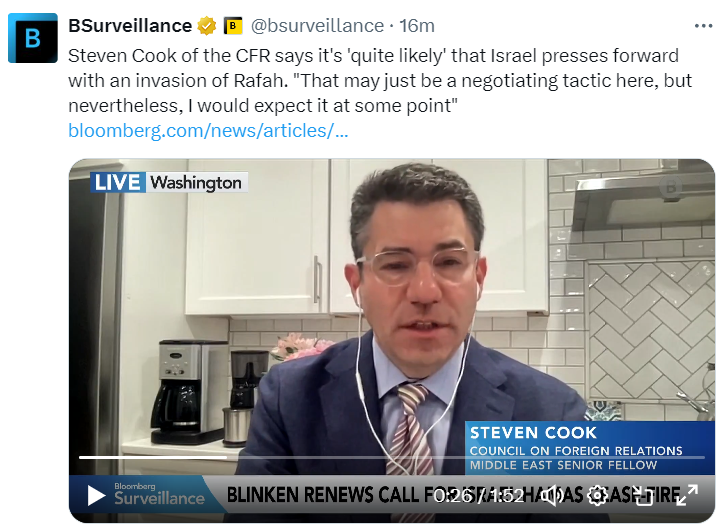Enable picture-in-picture mode for video
This screenshot has height=529, width=722.
tap(642, 496)
